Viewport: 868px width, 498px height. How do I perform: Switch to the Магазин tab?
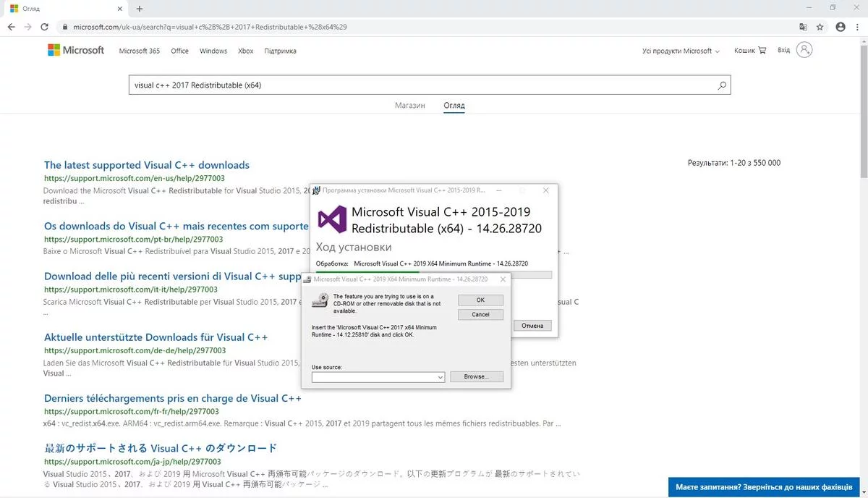(410, 106)
